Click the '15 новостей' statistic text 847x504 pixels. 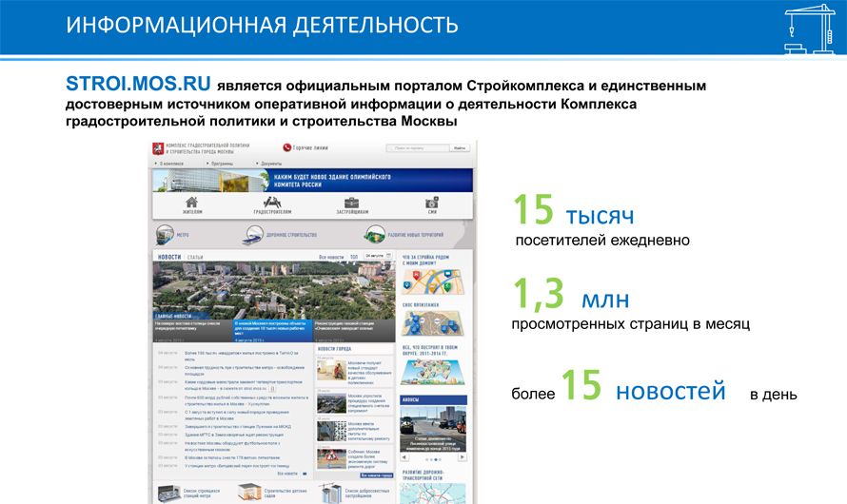pos(644,386)
